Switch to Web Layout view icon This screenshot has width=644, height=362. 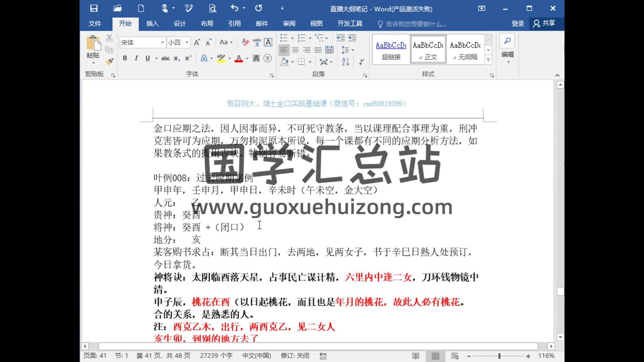(455, 356)
